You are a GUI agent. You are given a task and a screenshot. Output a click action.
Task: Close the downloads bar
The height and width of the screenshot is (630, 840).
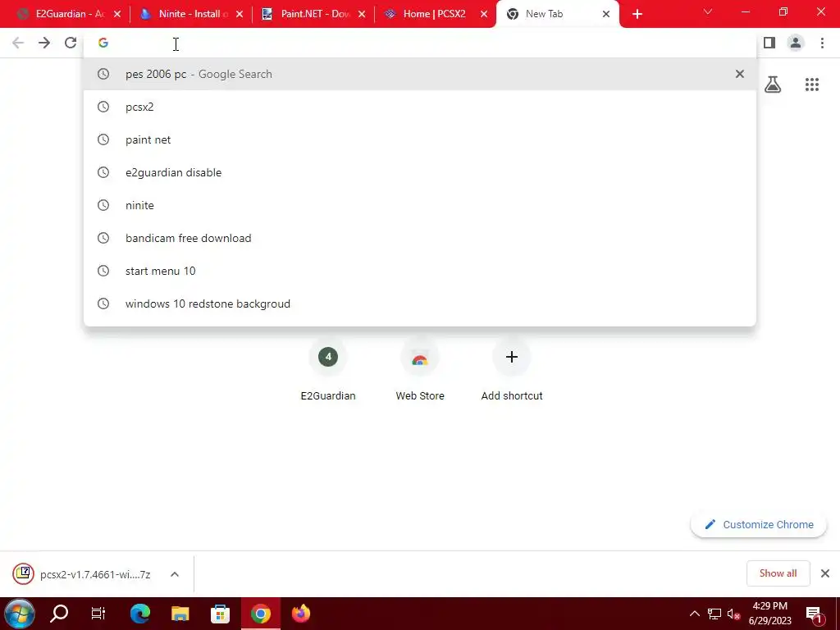[825, 573]
